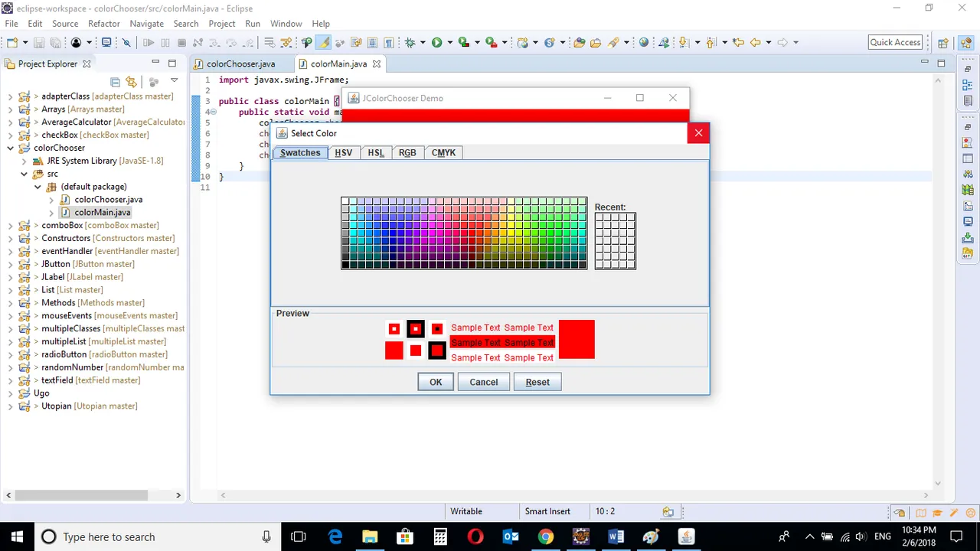
Task: Click Next Annotation down-arrow icon
Action: coord(684,43)
